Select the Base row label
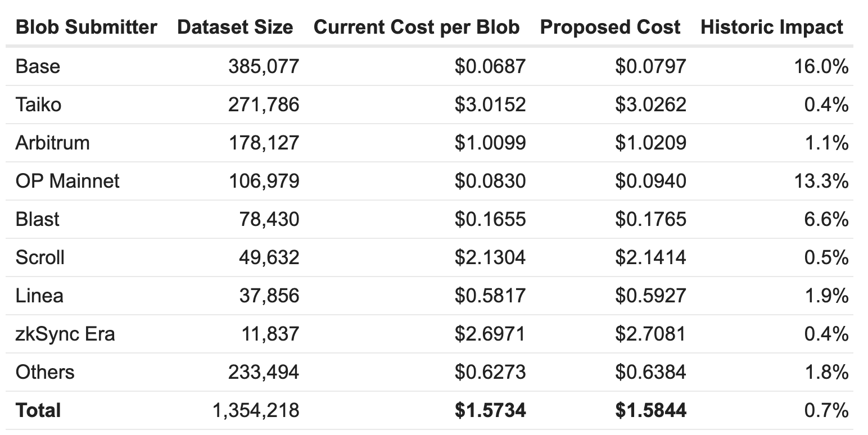The width and height of the screenshot is (868, 435). coord(38,66)
